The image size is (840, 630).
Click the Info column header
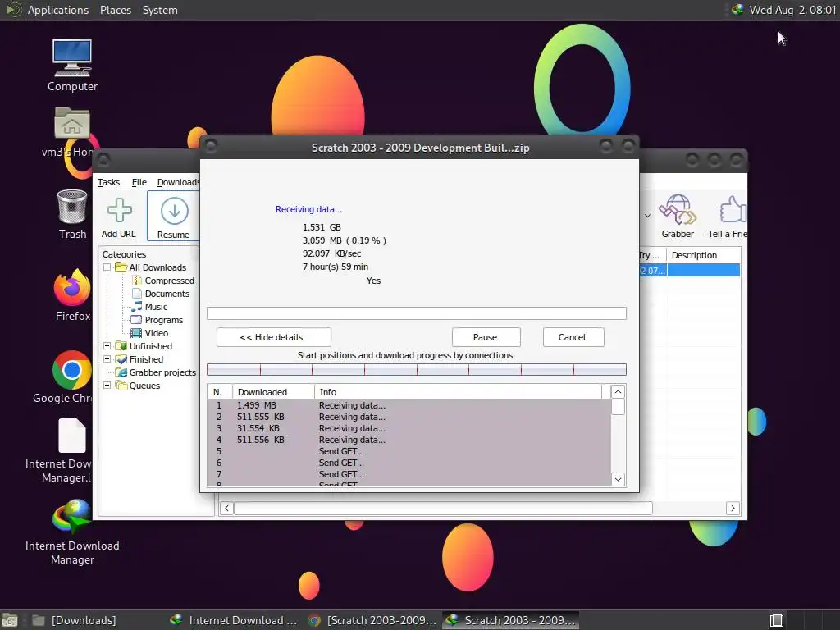click(458, 392)
